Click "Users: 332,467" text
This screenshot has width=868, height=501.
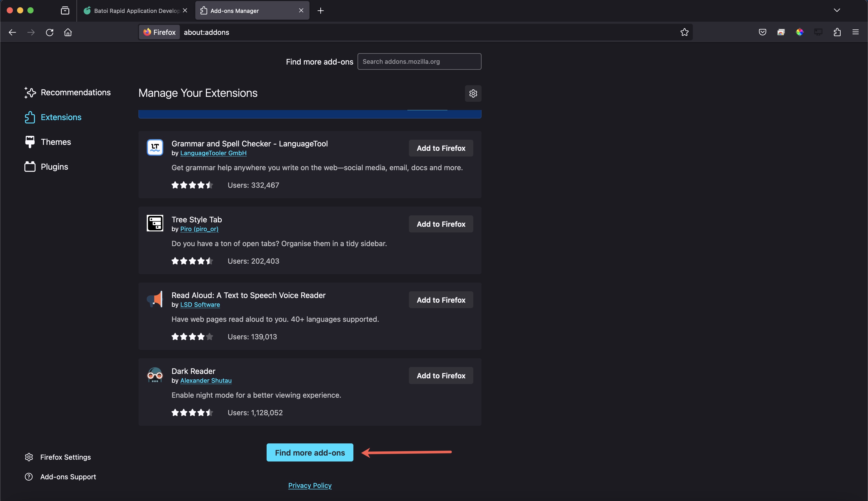(253, 185)
